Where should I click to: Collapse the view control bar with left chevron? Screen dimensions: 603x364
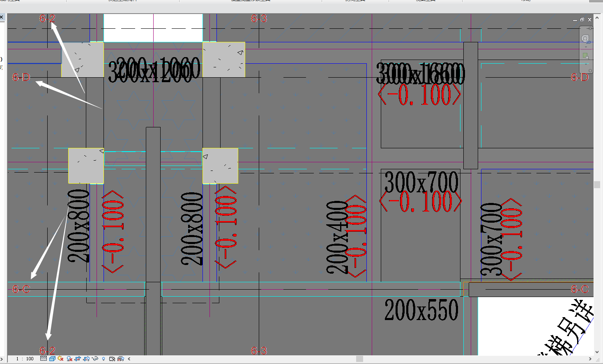129,359
